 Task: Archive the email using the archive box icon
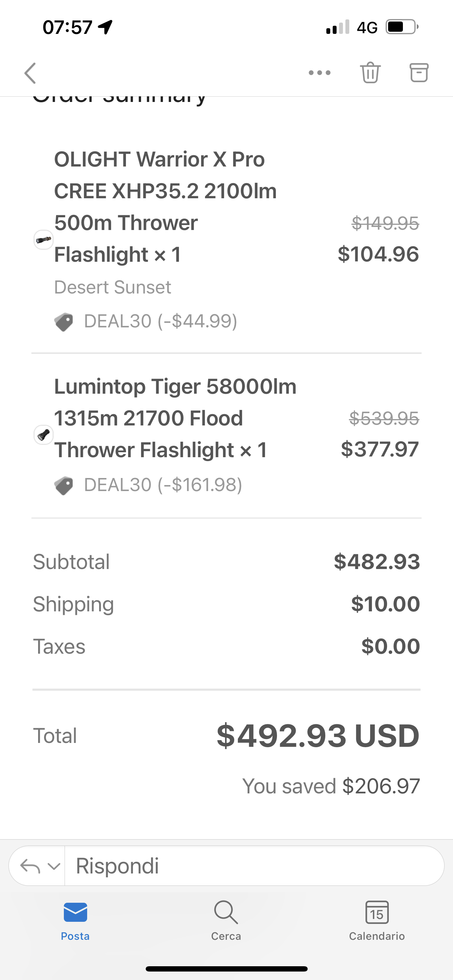(x=419, y=72)
